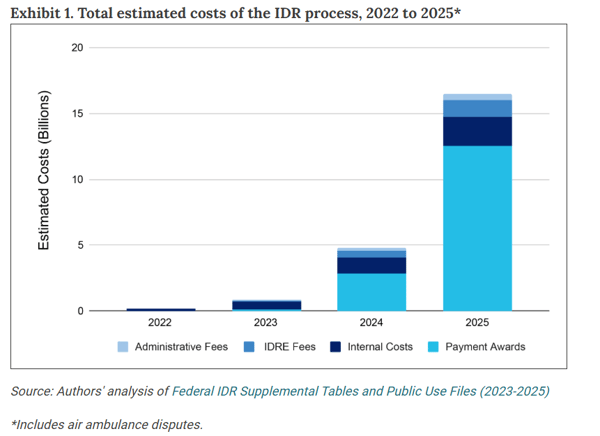Select the 2022 bar
This screenshot has height=436, width=600.
tap(161, 309)
